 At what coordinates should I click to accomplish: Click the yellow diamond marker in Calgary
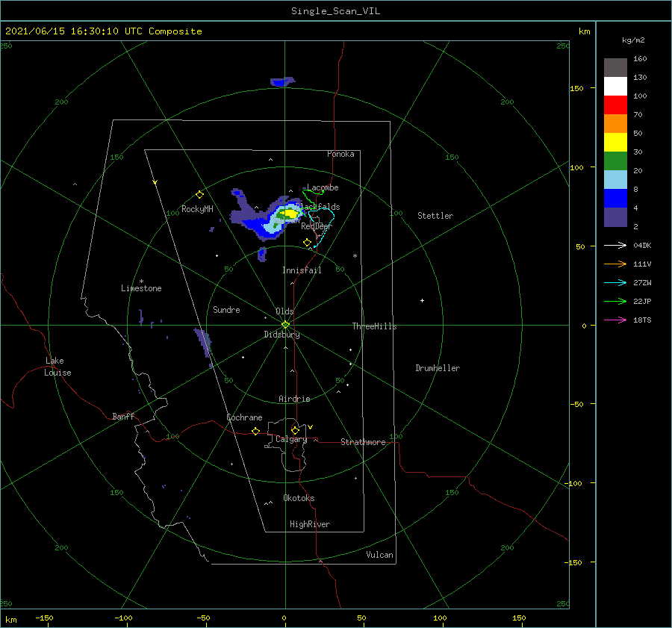(295, 430)
